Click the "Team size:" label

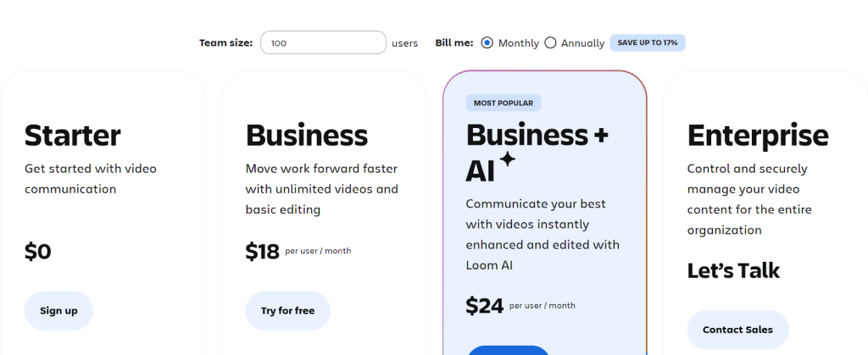tap(225, 42)
